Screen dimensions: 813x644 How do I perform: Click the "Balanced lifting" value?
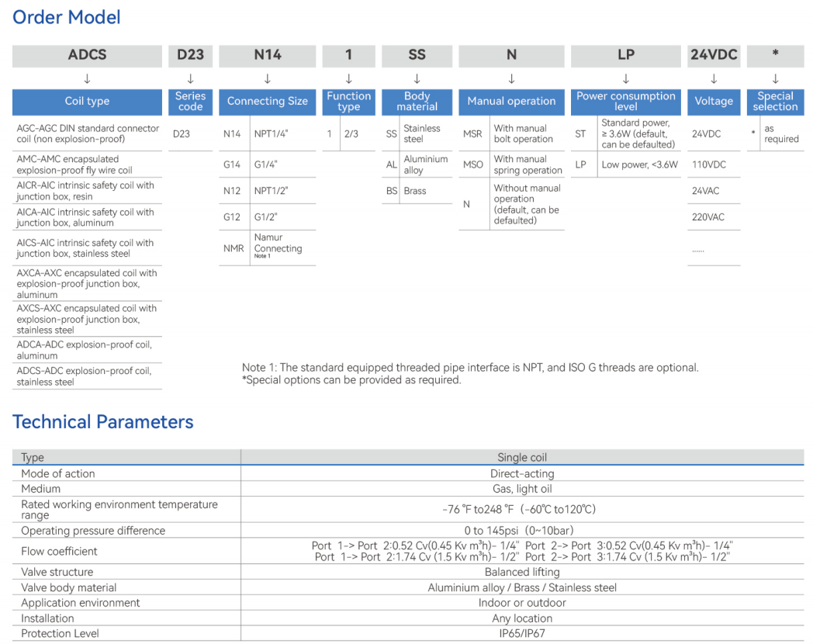tap(522, 572)
